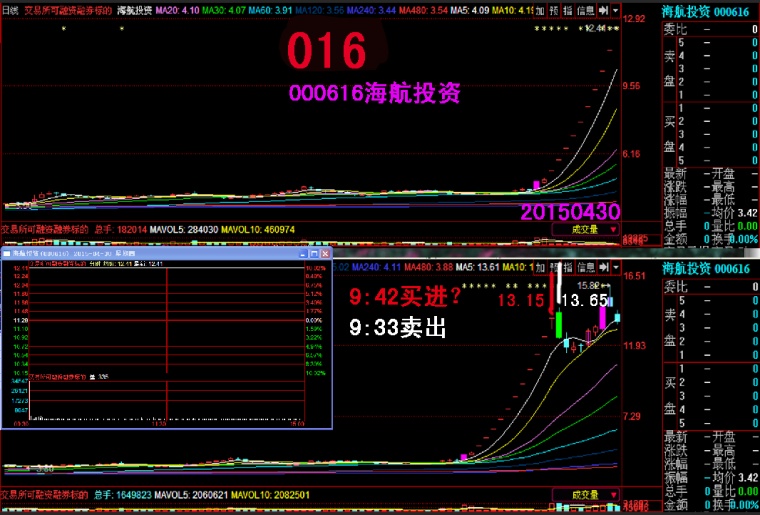Image resolution: width=760 pixels, height=515 pixels.
Task: Click 总手: 1649823 label in lower volume bar
Action: (x=123, y=495)
